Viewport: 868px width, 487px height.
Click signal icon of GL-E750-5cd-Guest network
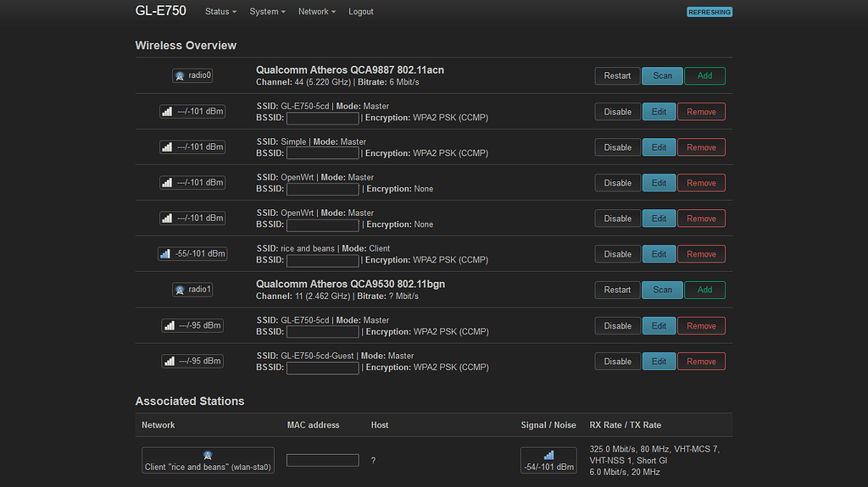(x=169, y=361)
